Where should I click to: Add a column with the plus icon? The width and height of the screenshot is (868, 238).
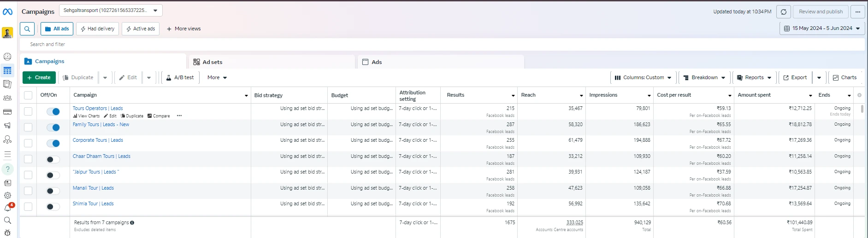coord(859,95)
